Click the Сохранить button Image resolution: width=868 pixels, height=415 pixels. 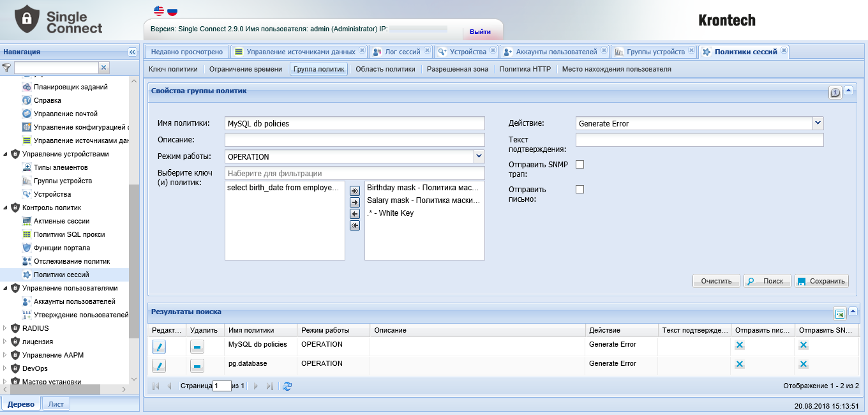point(821,281)
